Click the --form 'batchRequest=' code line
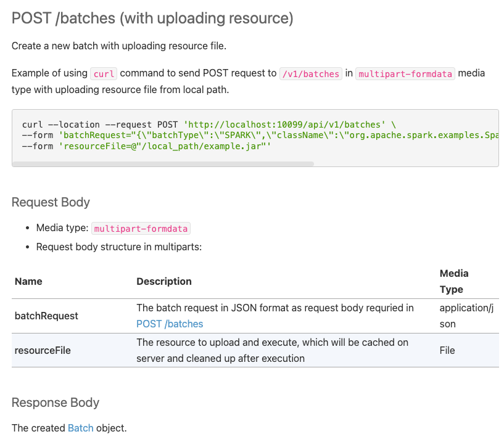Screen dimensions: 504x442 click(259, 136)
